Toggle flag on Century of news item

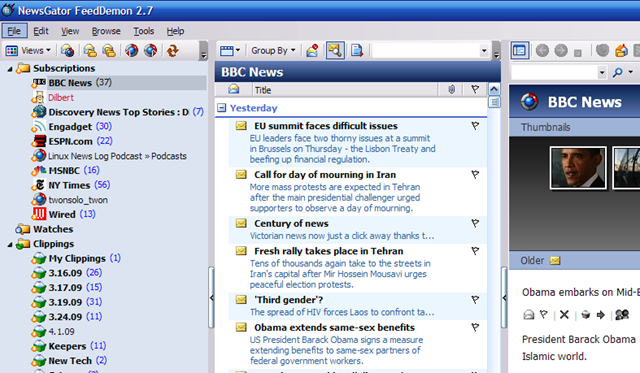click(x=475, y=223)
